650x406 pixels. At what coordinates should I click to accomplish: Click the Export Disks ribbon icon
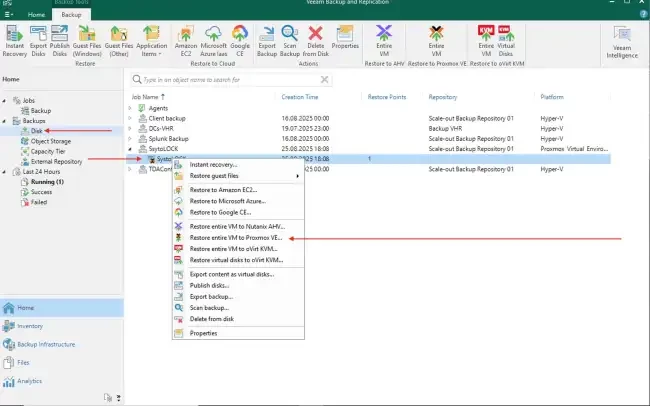[x=38, y=41]
